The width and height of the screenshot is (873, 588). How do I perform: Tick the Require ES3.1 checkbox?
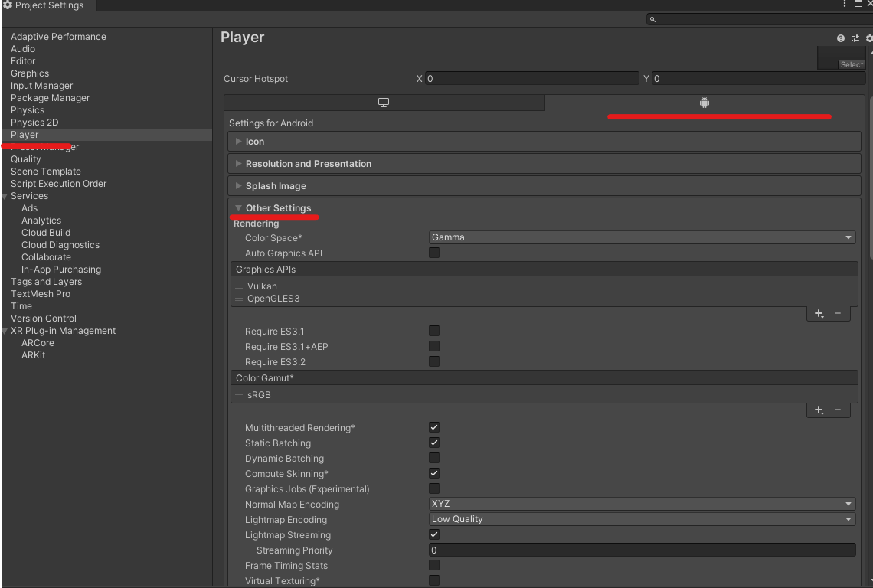[x=434, y=331]
